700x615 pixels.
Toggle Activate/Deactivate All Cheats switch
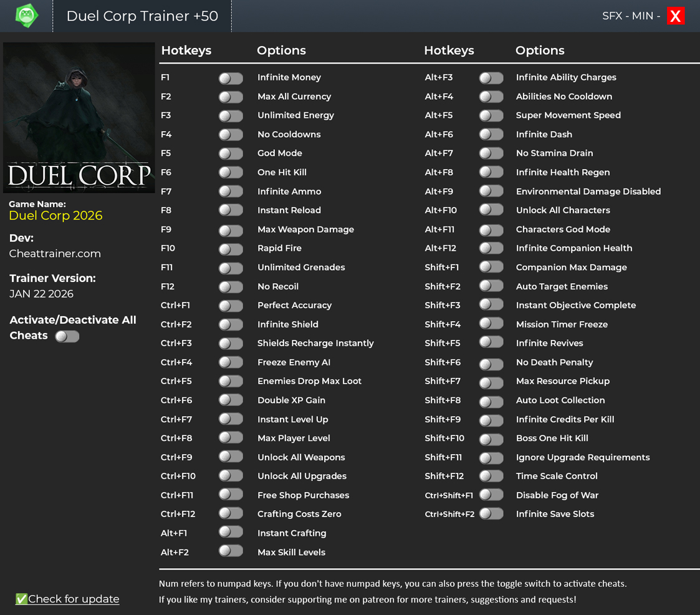click(x=67, y=336)
